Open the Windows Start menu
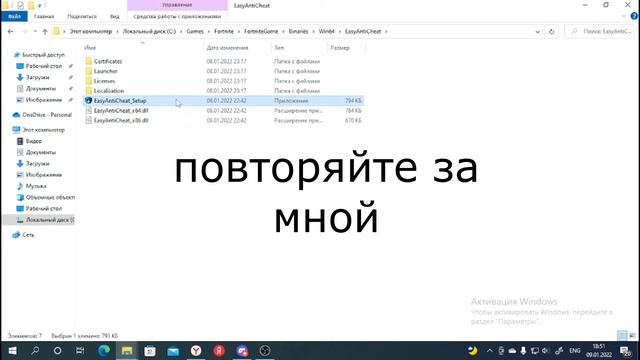Screen dimensions: 640x360 click(12, 351)
